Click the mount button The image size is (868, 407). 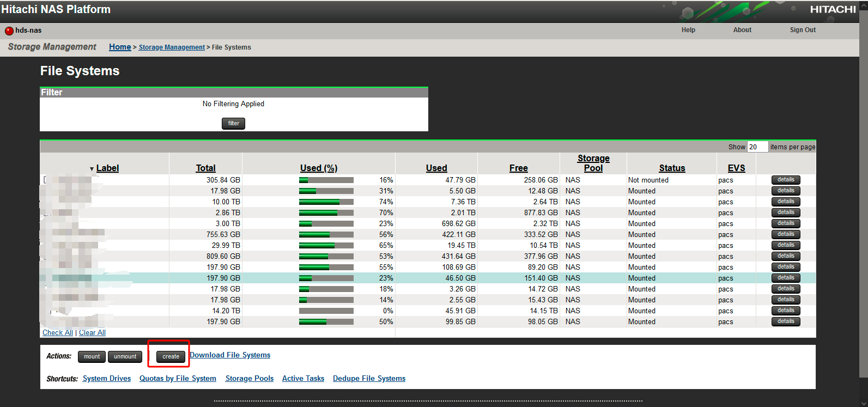[x=92, y=357]
